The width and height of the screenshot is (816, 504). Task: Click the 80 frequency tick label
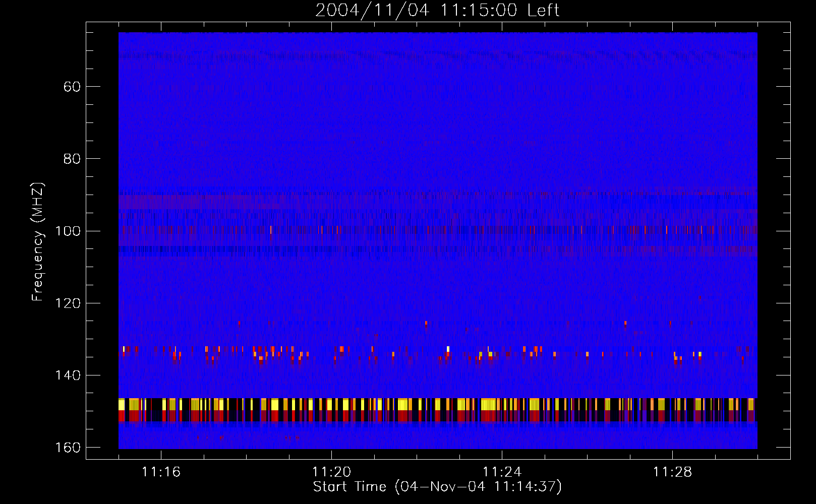click(x=72, y=159)
